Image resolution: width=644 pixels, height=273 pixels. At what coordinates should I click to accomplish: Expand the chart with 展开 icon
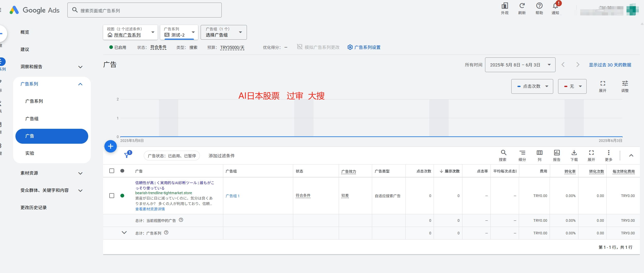pyautogui.click(x=603, y=86)
